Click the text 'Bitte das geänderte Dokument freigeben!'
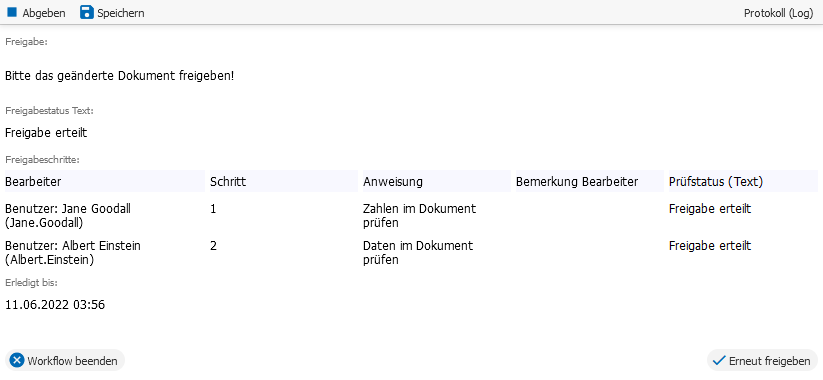 (120, 76)
